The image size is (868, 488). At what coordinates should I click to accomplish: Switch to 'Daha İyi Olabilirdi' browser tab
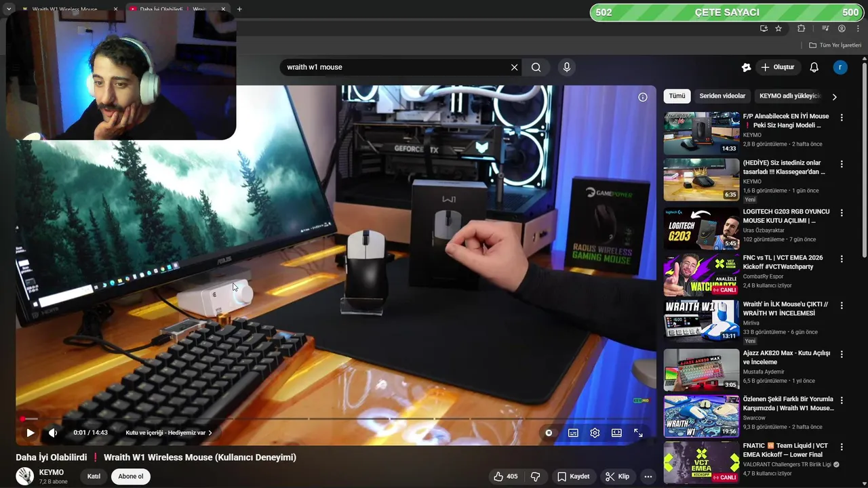point(176,9)
